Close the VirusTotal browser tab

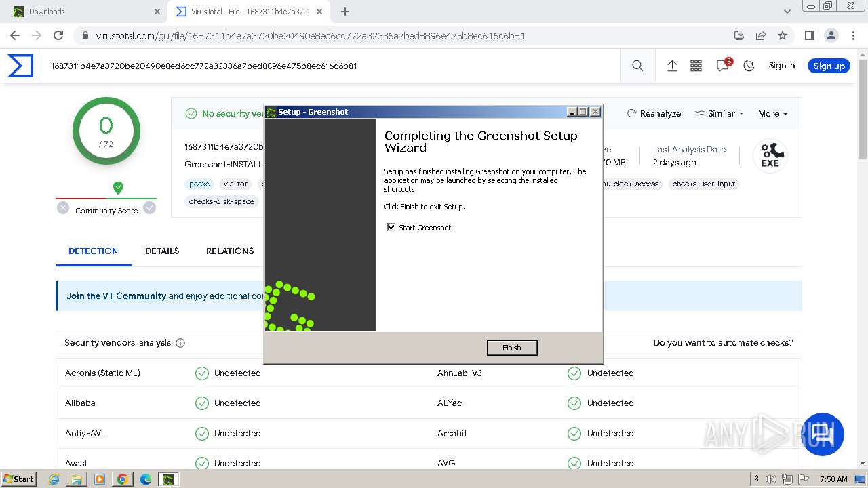(319, 12)
